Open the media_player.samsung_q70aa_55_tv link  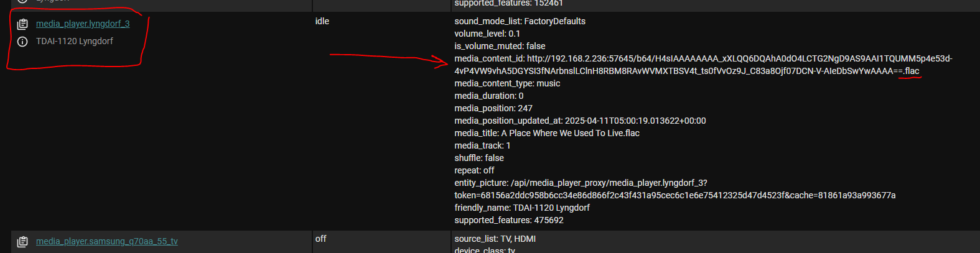[107, 241]
